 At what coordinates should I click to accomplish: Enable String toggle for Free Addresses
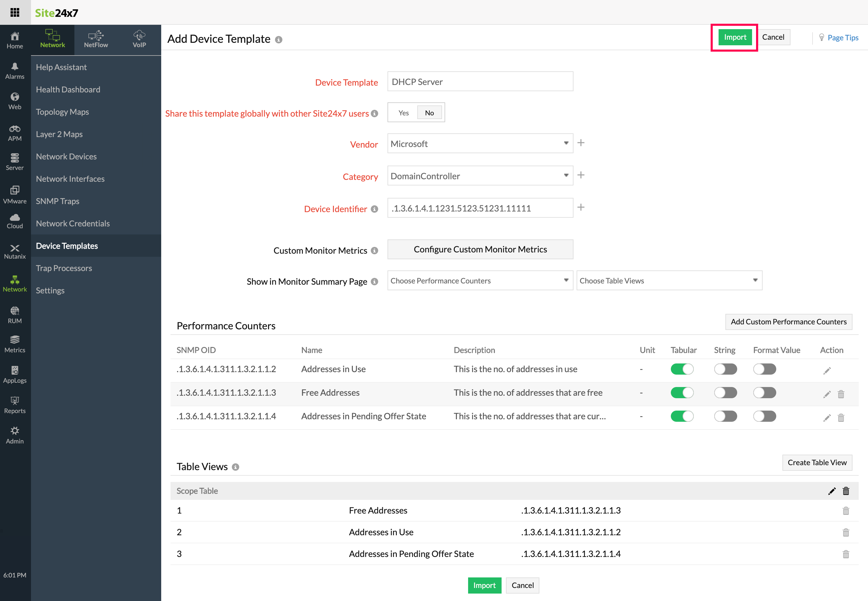[x=725, y=393]
